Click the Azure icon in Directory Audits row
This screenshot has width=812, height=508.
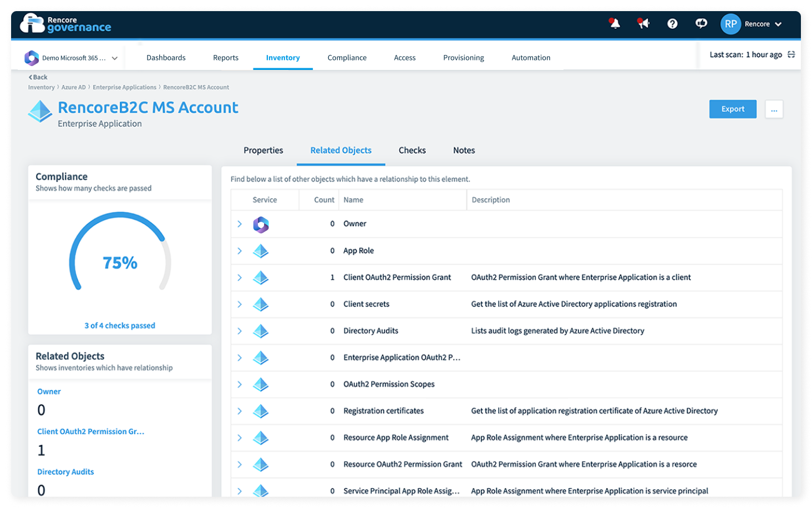click(x=261, y=331)
